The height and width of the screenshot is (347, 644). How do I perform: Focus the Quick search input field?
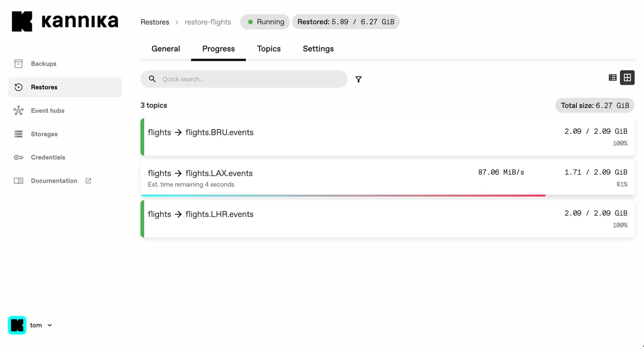coord(251,79)
